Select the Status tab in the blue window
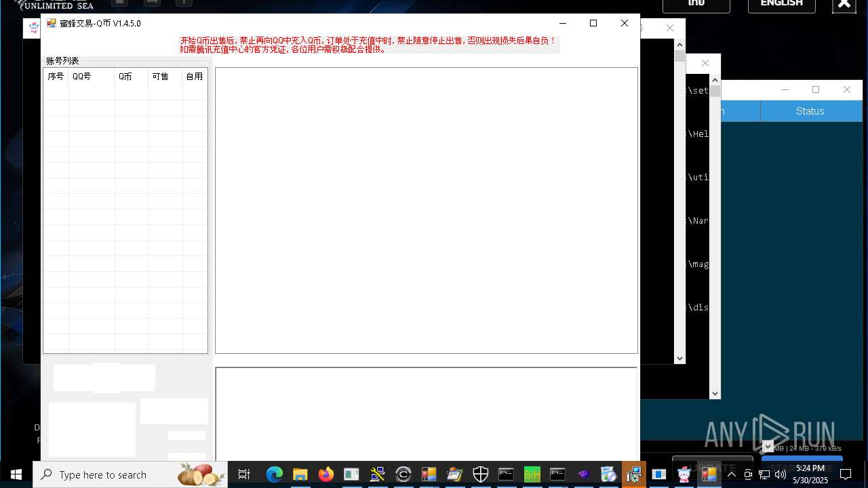 coord(810,111)
